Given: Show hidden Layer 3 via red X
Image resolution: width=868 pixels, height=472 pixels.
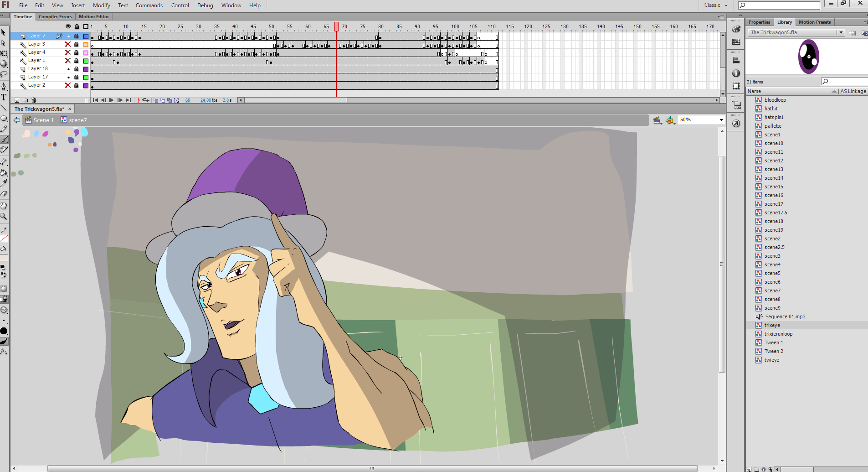Looking at the screenshot, I should click(68, 44).
